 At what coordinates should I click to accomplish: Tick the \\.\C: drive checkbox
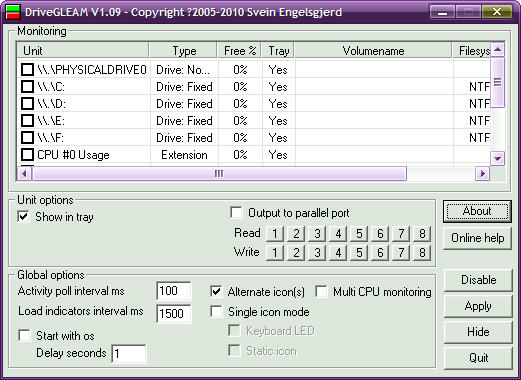click(x=27, y=87)
